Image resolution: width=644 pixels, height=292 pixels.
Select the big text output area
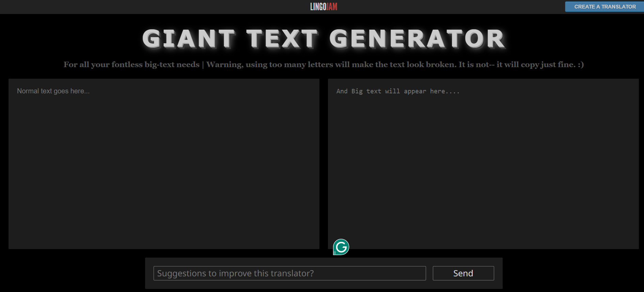tap(483, 164)
